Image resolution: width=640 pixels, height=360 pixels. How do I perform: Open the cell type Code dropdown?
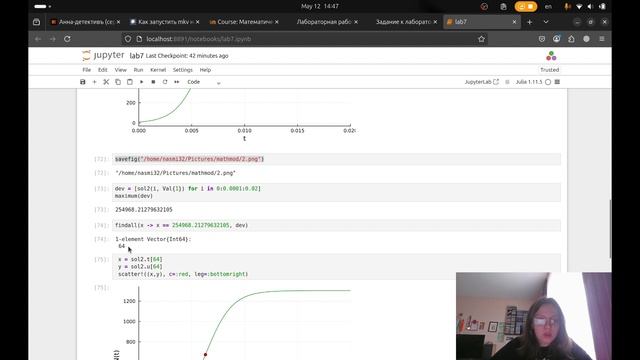[x=204, y=82]
